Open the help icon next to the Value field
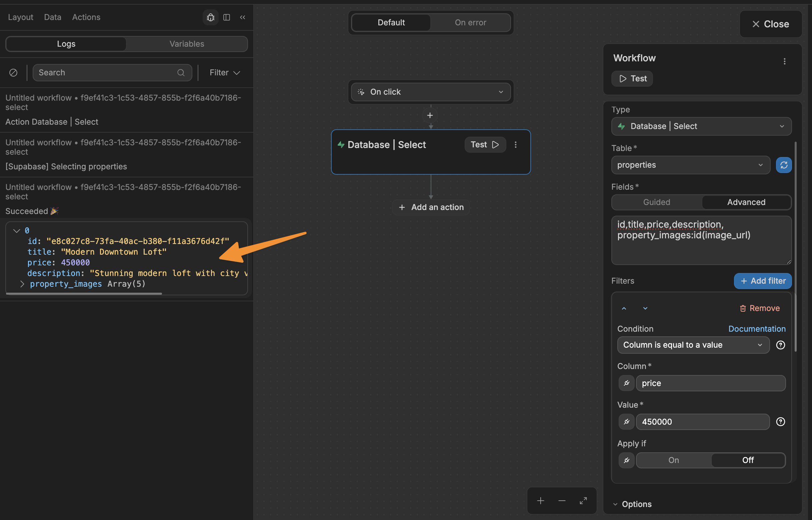The height and width of the screenshot is (520, 812). (780, 421)
